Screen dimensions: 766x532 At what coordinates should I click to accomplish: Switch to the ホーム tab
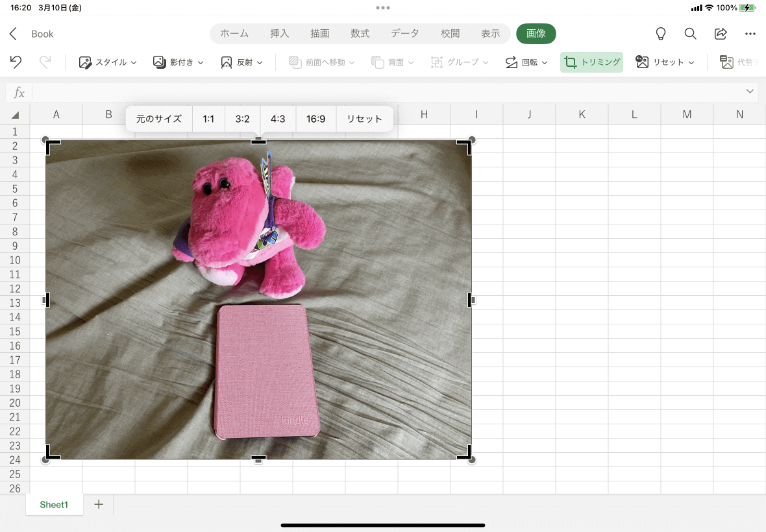coord(234,34)
